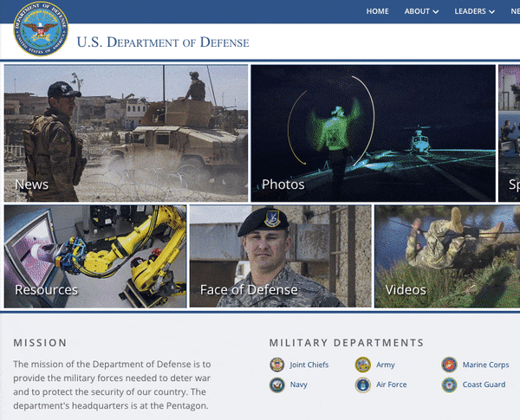The image size is (520, 420).
Task: Click the Coast Guard emblem icon
Action: click(x=449, y=385)
